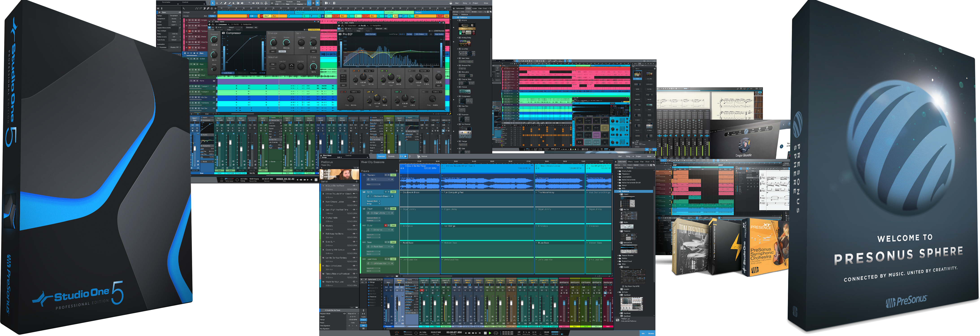Image resolution: width=980 pixels, height=336 pixels.
Task: Adjust the Threshold knob on the Compressor
Action: pos(215,39)
